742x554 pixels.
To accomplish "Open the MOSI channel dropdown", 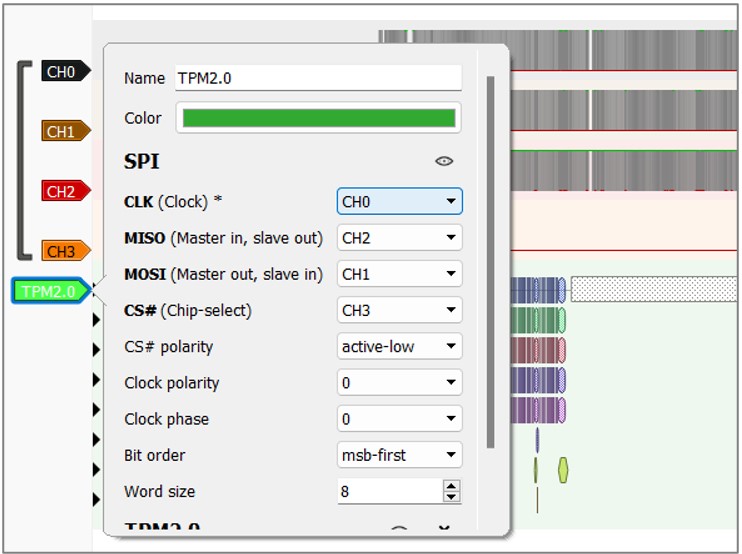I will tap(399, 274).
